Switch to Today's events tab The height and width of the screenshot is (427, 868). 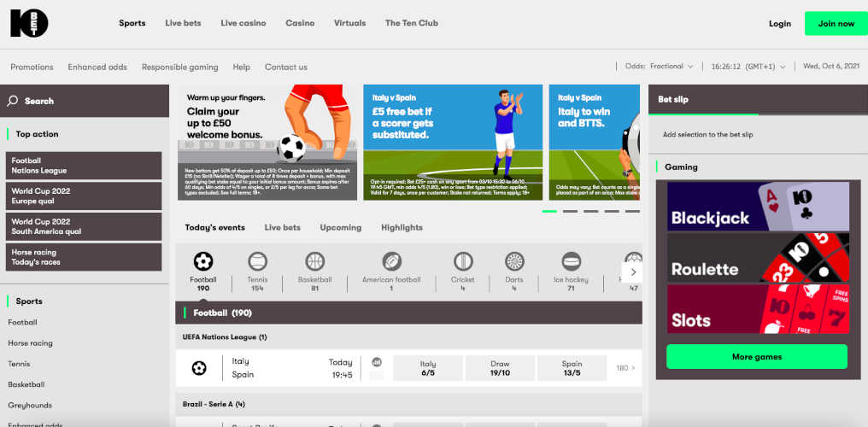click(x=214, y=227)
